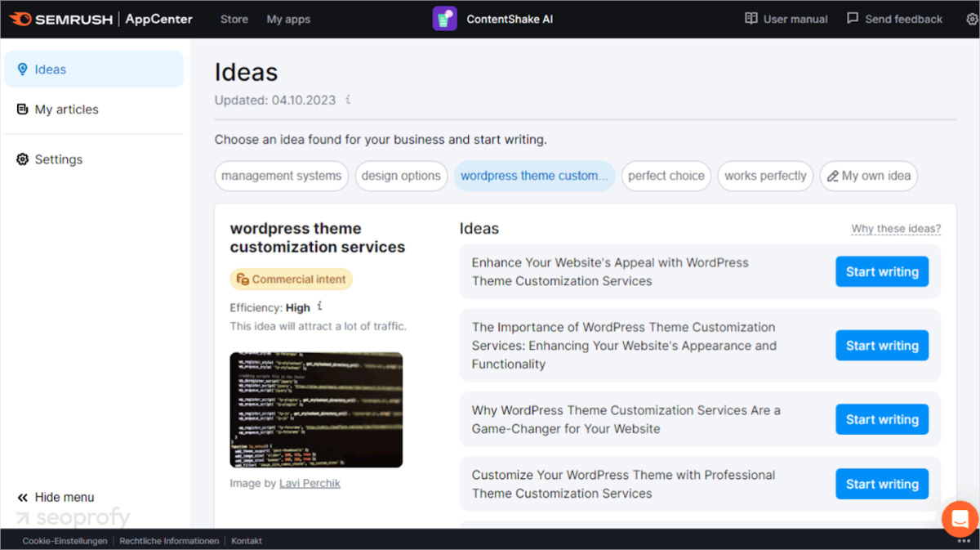The width and height of the screenshot is (980, 550).
Task: Open Cookie-Einstellungen in the footer
Action: pos(65,541)
